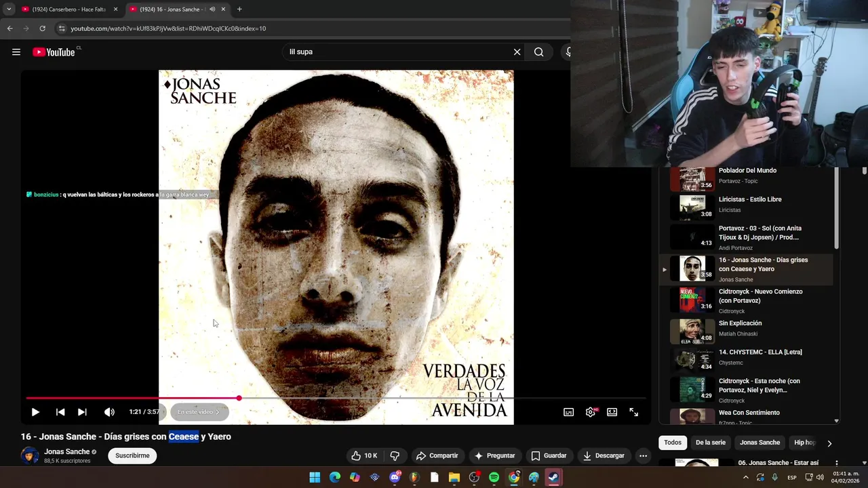Select the 'Jonas Sanche' filter chip
The image size is (868, 488).
click(759, 443)
